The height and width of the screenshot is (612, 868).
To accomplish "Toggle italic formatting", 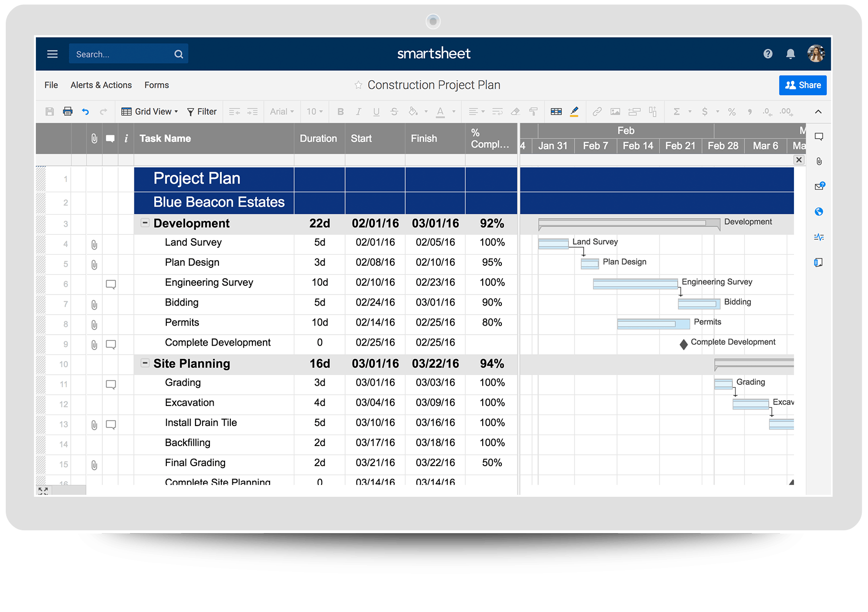I will tap(358, 111).
